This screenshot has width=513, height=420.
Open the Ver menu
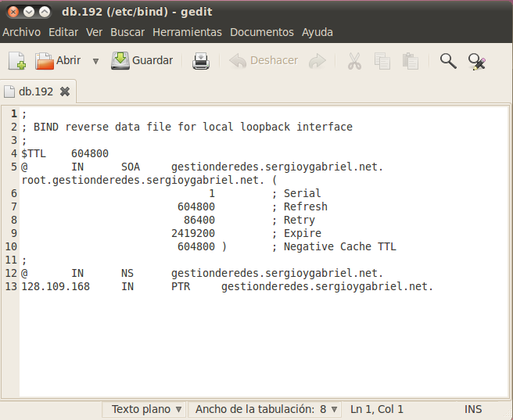click(x=94, y=32)
